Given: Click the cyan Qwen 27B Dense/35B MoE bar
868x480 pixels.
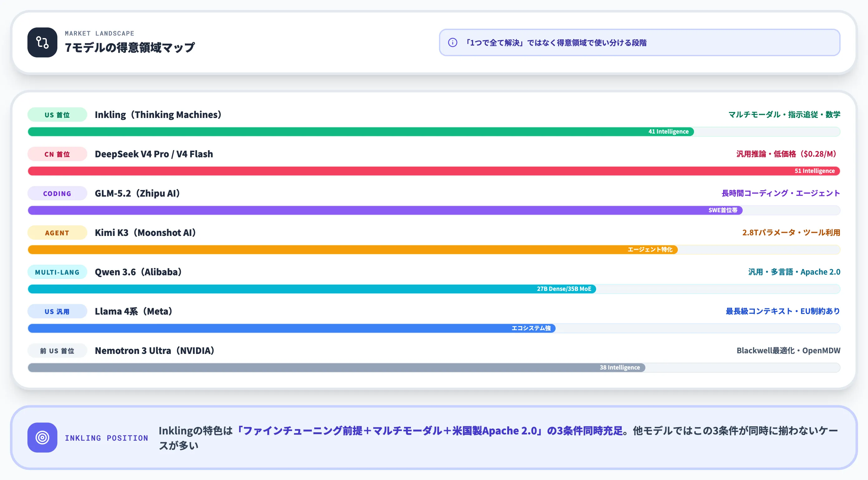Looking at the screenshot, I should coord(312,289).
